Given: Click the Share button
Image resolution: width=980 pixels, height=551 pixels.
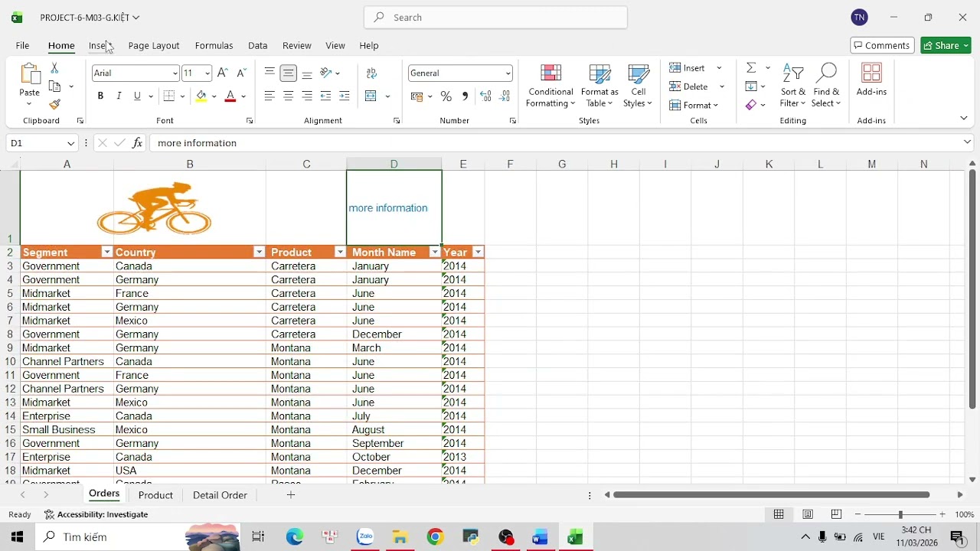Looking at the screenshot, I should tap(946, 46).
